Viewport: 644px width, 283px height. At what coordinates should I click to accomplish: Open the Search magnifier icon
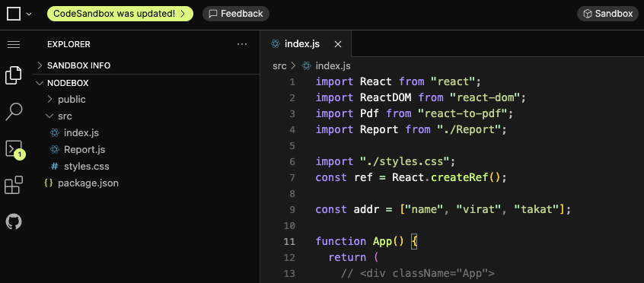[x=14, y=111]
